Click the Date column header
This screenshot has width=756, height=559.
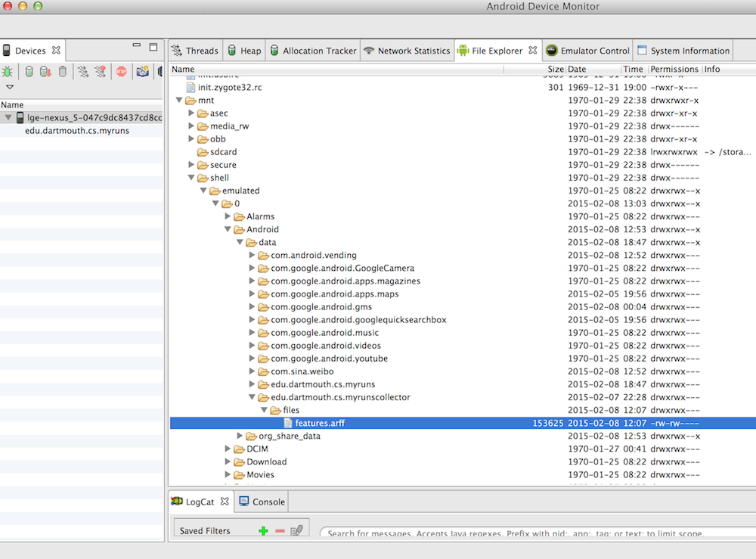coord(593,69)
